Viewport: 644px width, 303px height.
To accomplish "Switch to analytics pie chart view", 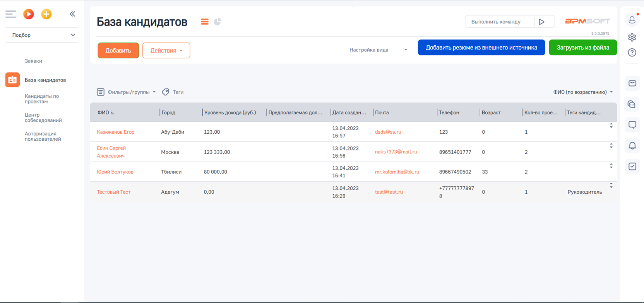I will [218, 22].
